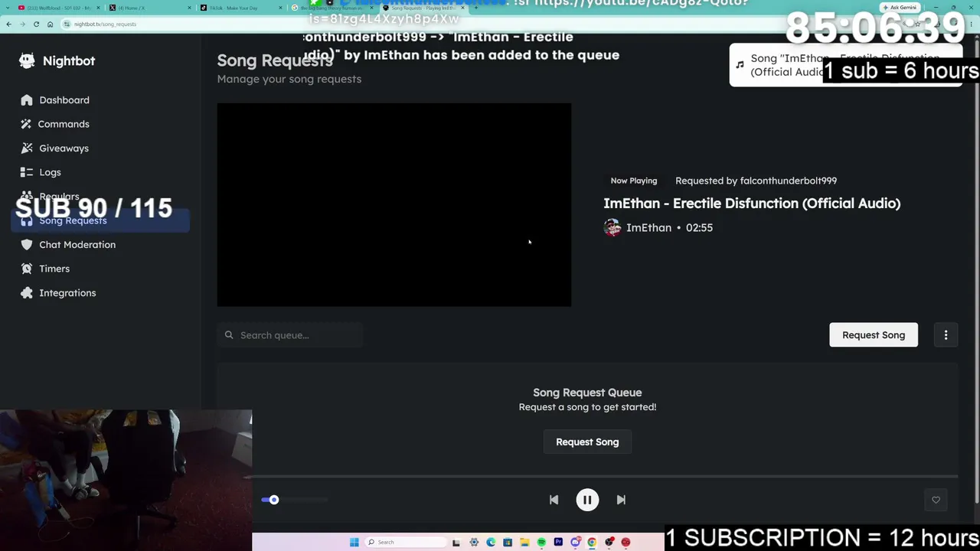
Task: Click the Commands magic wand icon
Action: tap(27, 124)
